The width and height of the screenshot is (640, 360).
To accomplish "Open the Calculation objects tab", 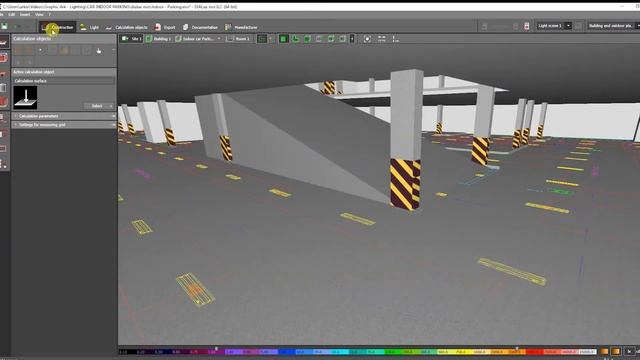I will [127, 27].
